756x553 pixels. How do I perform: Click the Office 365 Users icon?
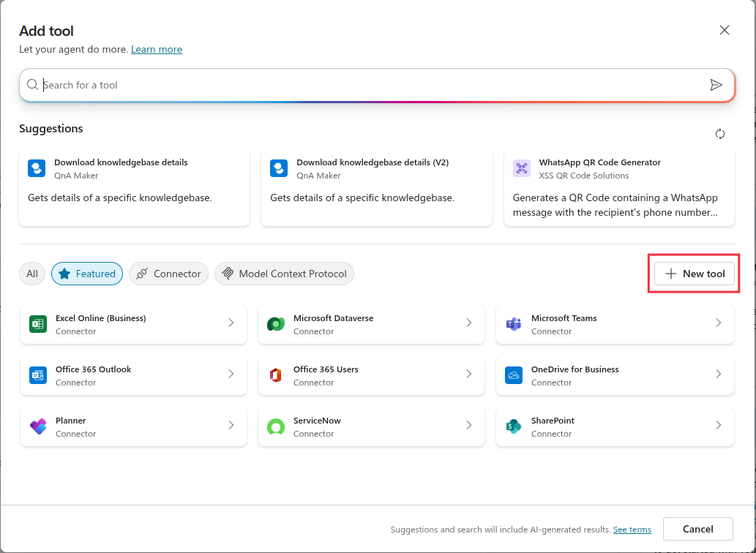click(x=276, y=375)
